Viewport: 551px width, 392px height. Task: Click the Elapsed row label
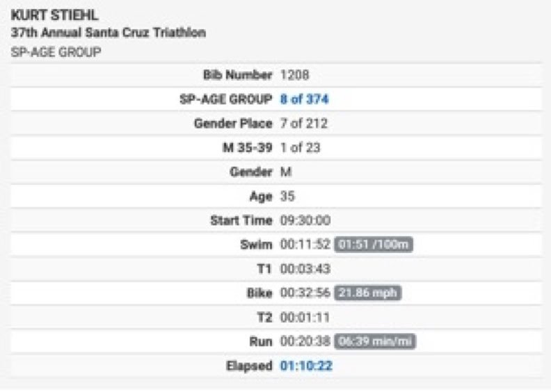tap(249, 366)
